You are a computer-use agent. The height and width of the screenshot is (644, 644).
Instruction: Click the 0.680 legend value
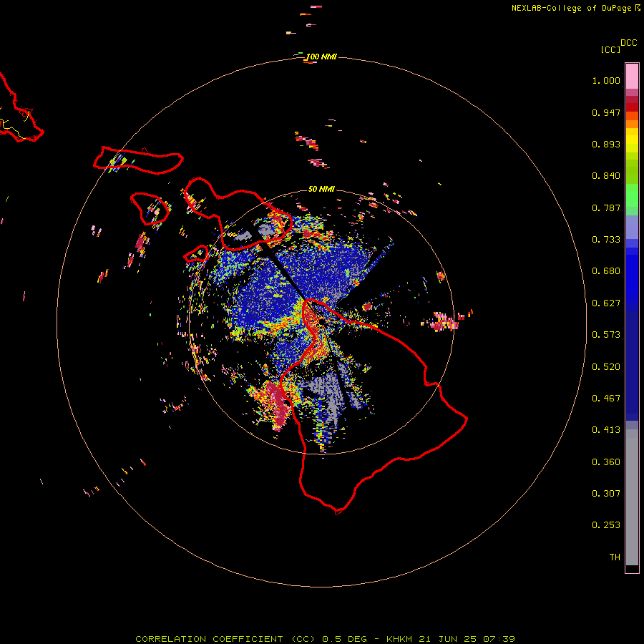click(606, 271)
